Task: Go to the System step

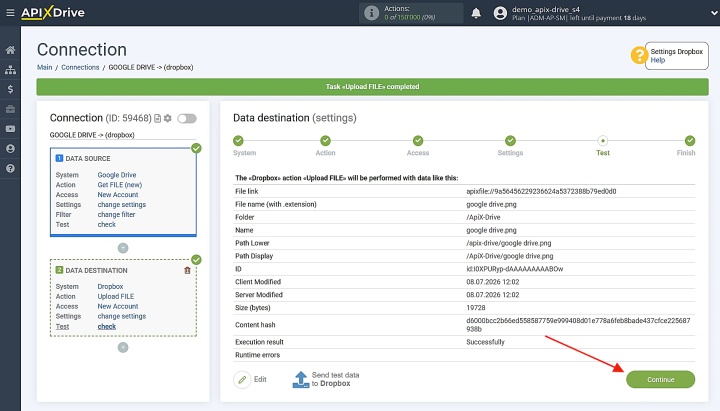Action: pos(238,141)
